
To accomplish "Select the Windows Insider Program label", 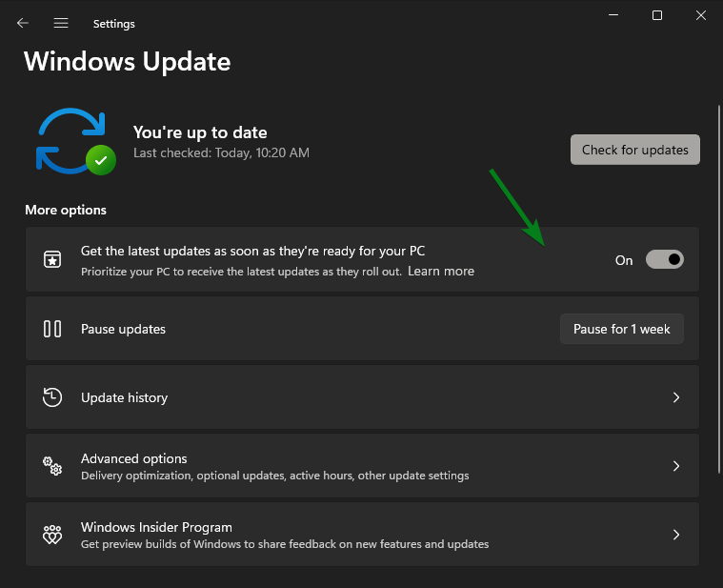I will [x=157, y=527].
